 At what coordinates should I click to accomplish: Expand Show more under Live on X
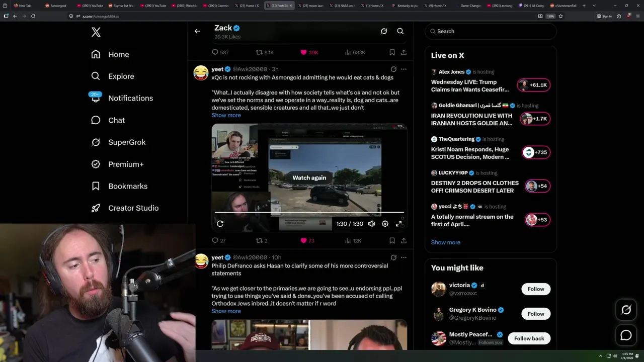tap(445, 242)
